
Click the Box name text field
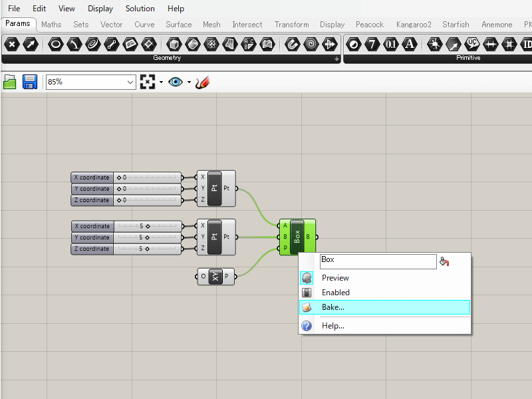pos(377,261)
